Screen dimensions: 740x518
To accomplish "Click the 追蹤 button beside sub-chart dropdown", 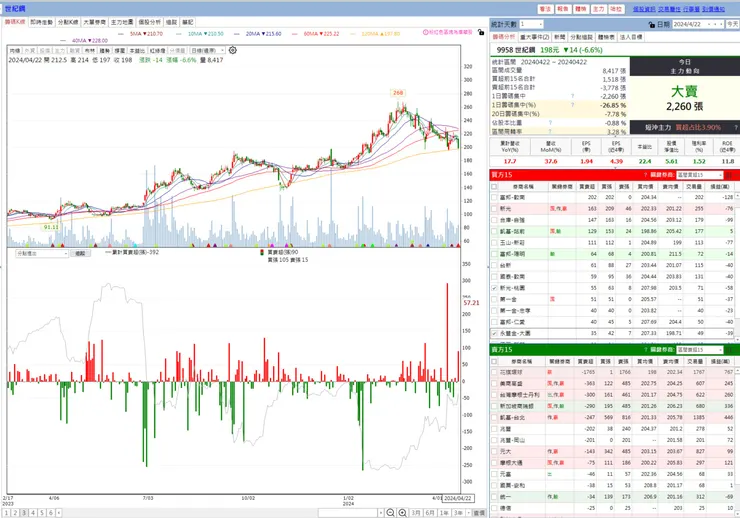I will coord(80,254).
